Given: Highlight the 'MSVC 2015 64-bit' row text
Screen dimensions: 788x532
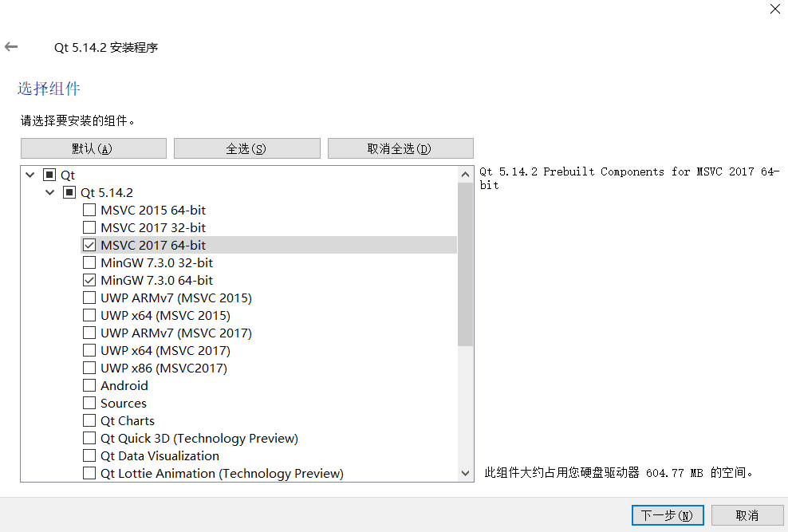Looking at the screenshot, I should pos(153,210).
